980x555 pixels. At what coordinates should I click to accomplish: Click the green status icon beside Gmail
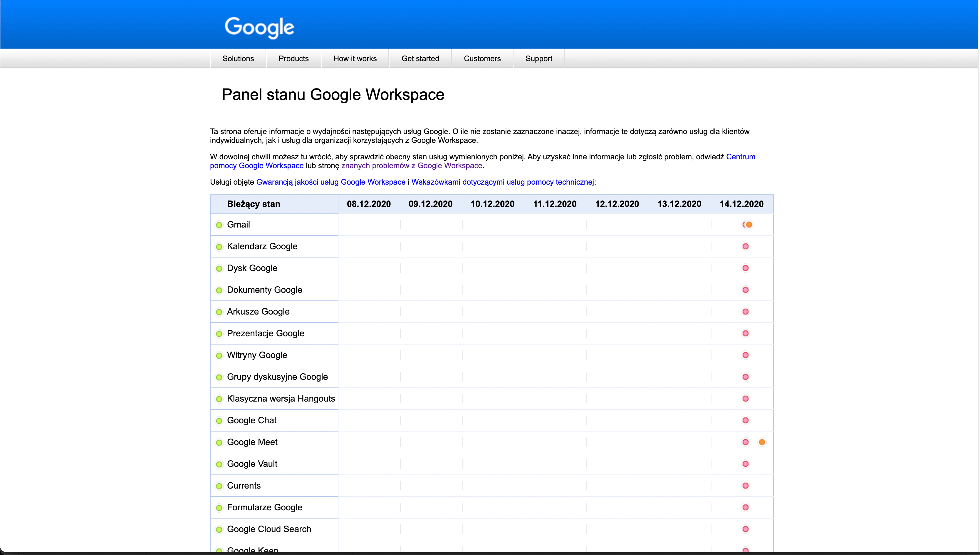(x=219, y=225)
